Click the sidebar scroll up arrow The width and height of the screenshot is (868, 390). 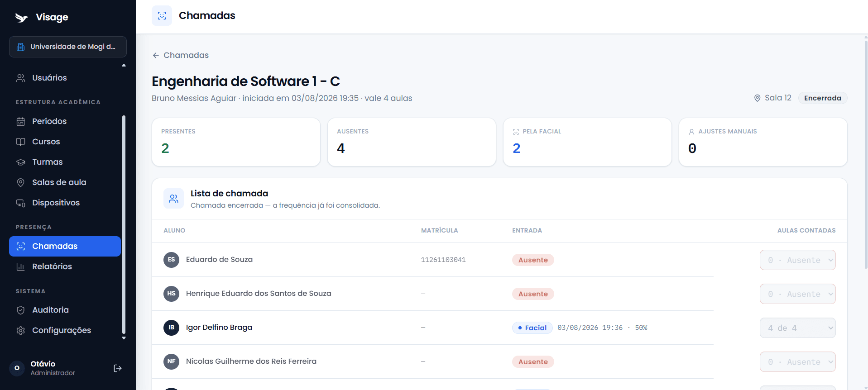124,65
